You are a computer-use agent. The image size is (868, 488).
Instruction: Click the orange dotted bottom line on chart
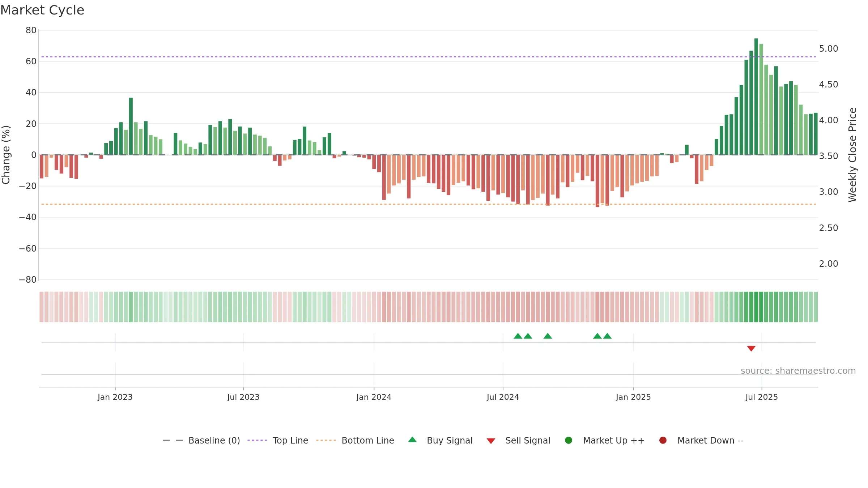pyautogui.click(x=429, y=204)
